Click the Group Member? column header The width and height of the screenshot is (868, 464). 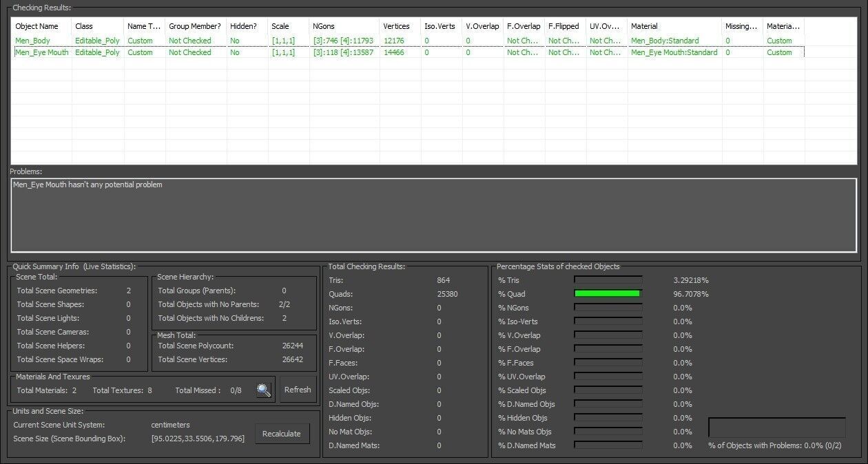(196, 26)
